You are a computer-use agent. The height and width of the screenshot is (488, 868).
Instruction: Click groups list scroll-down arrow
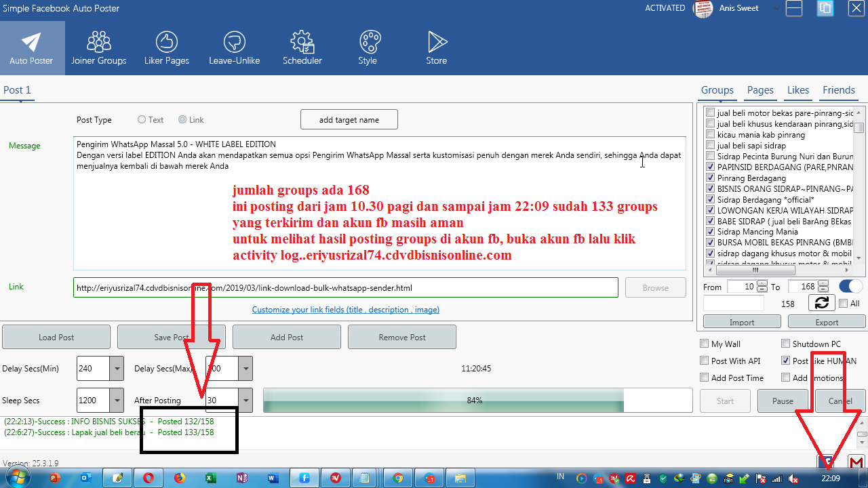[x=859, y=258]
